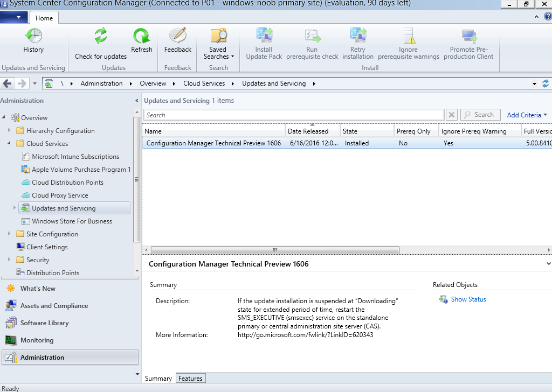This screenshot has height=392, width=552.
Task: Click the horizontal scrollbar in the results list
Action: click(275, 250)
